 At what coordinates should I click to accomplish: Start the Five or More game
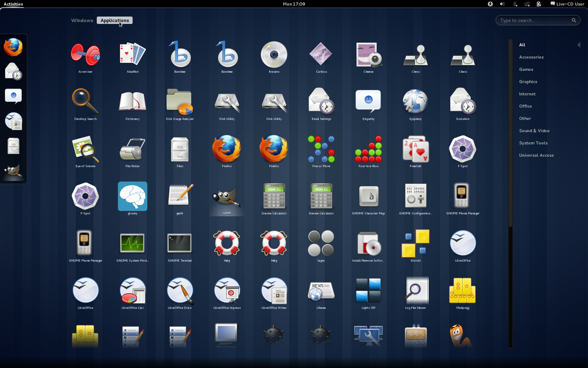tap(321, 152)
